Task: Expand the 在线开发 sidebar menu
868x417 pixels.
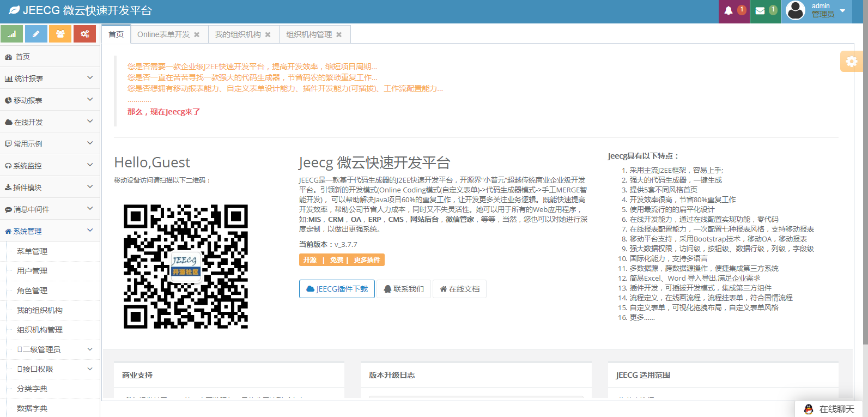Action: (x=50, y=122)
